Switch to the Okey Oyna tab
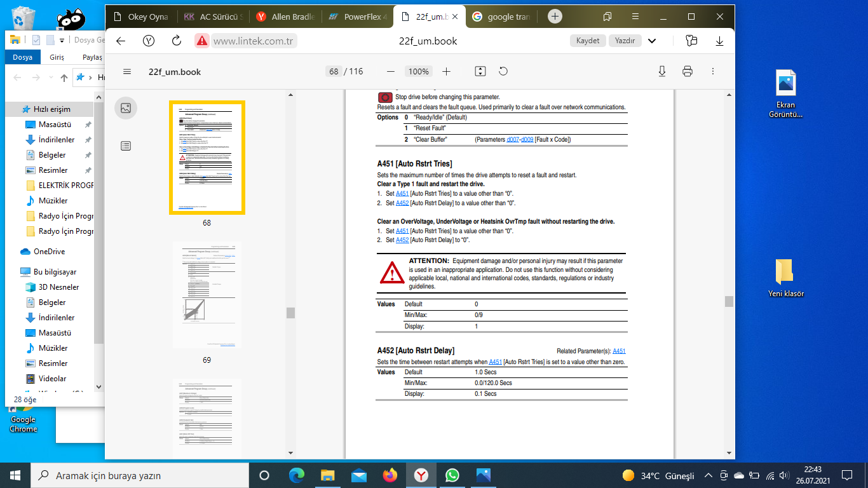 [140, 17]
